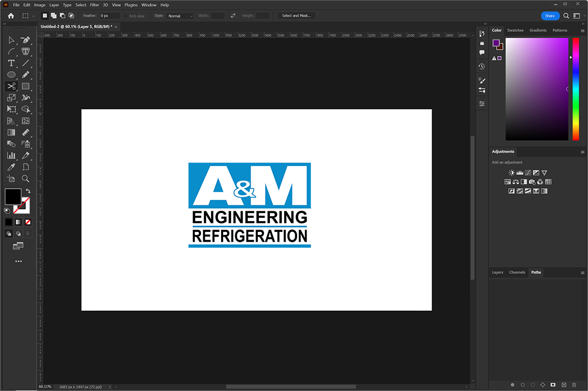This screenshot has width=588, height=391.
Task: Expand toolbar using double-arrow at top left
Action: pyautogui.click(x=5, y=24)
